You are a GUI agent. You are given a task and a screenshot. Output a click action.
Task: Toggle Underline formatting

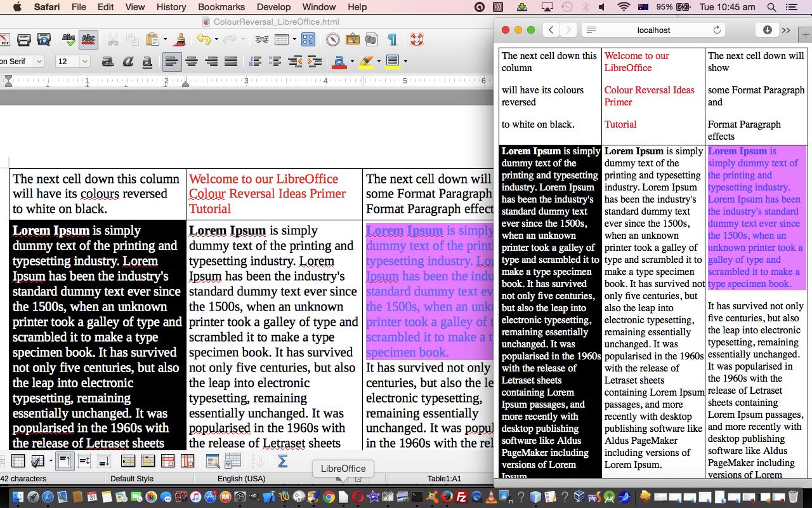147,62
